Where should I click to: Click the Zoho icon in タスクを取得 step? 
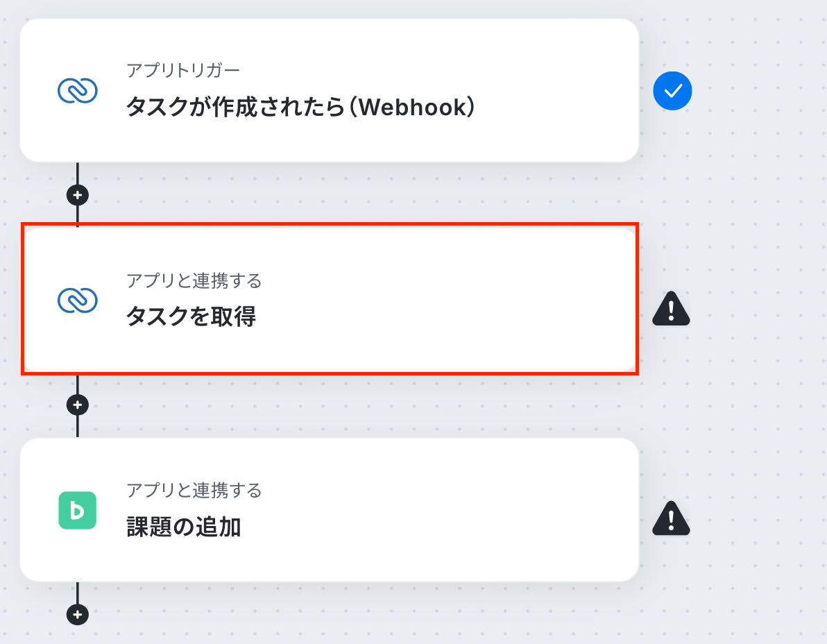pos(78,300)
